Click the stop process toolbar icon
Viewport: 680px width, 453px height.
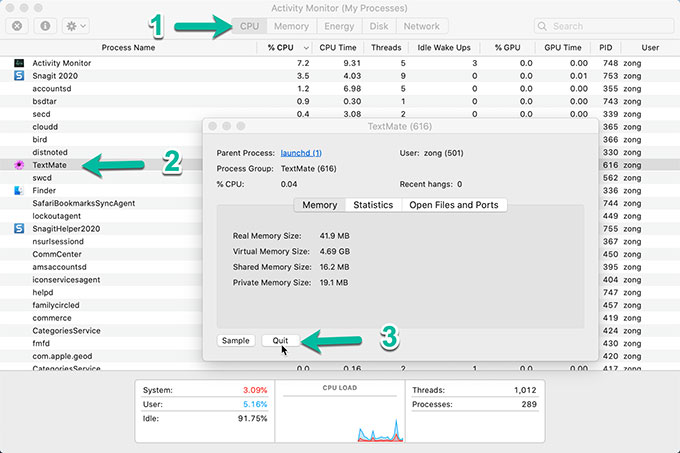pos(19,26)
